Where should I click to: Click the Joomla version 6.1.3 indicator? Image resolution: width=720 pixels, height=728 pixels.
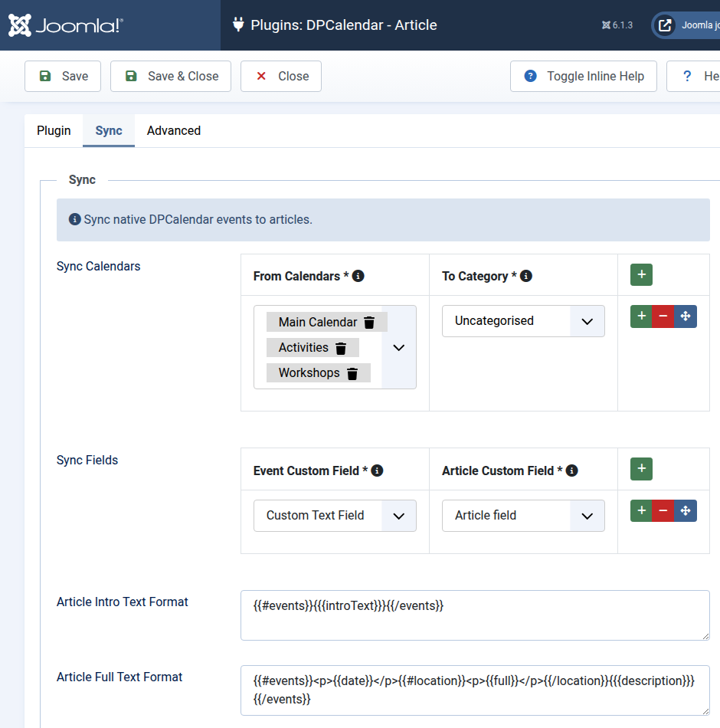coord(617,25)
